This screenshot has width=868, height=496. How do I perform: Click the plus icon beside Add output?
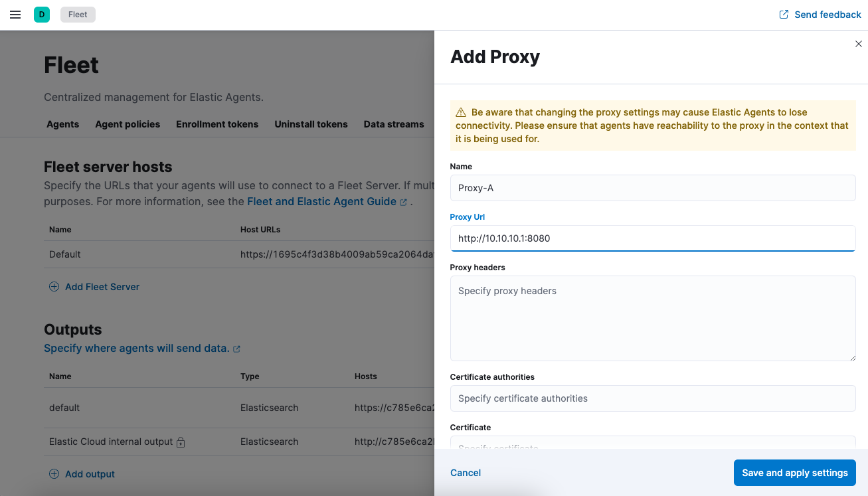point(53,473)
